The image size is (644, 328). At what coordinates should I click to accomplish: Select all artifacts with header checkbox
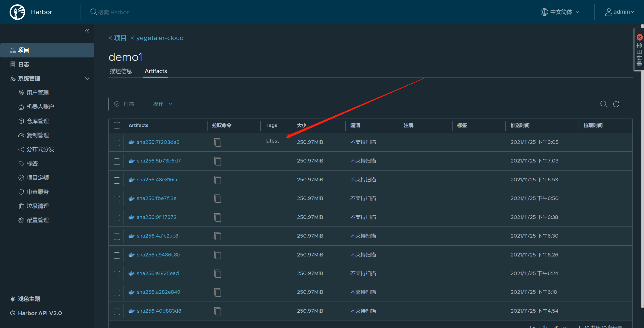click(x=117, y=125)
